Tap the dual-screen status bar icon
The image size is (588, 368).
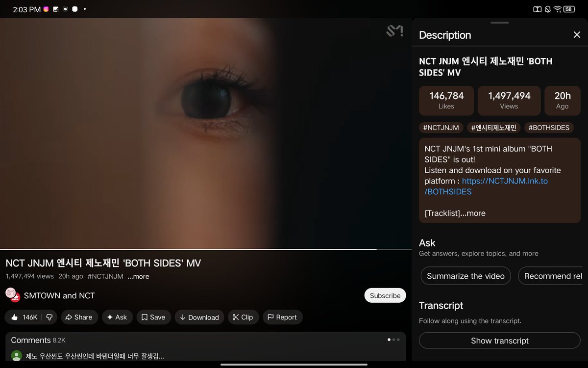pos(537,9)
